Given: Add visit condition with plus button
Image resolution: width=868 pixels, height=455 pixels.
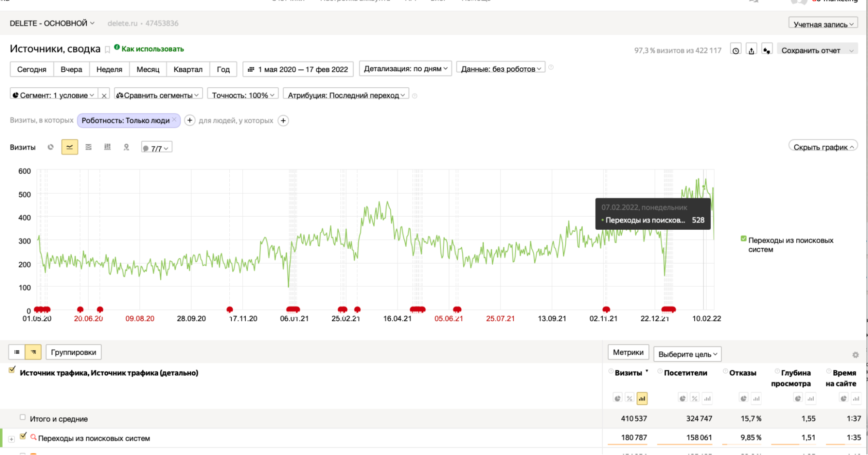Looking at the screenshot, I should 190,120.
